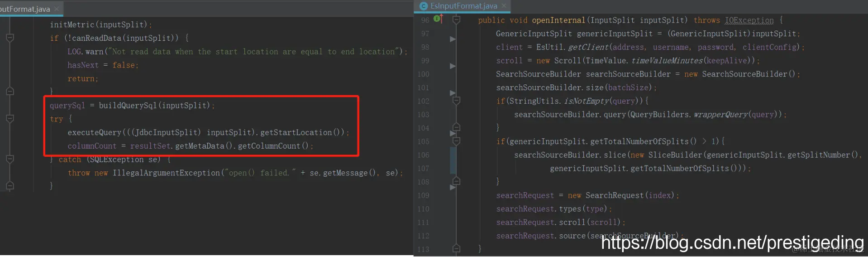This screenshot has height=257, width=868.
Task: Click 'buildQuerySql(inputSplit)' in left editor
Action: coord(155,105)
